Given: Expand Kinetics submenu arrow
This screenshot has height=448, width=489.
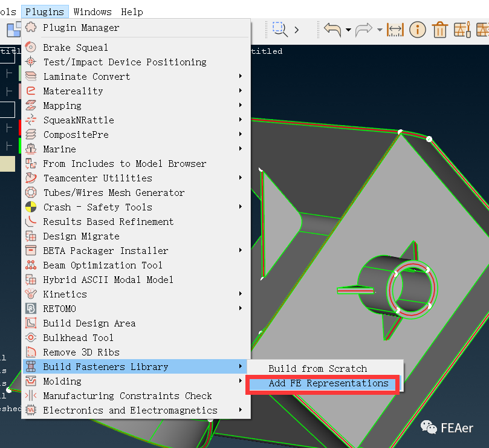Looking at the screenshot, I should 241,294.
